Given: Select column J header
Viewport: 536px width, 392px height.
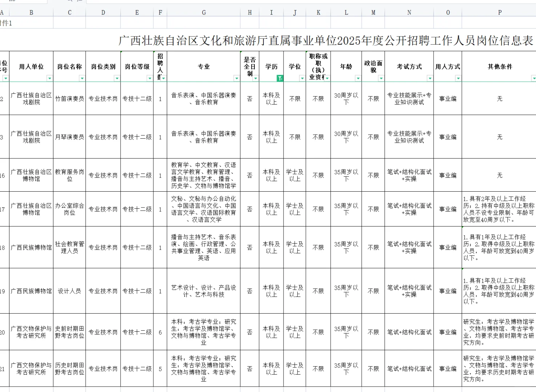Looking at the screenshot, I should coord(295,12).
